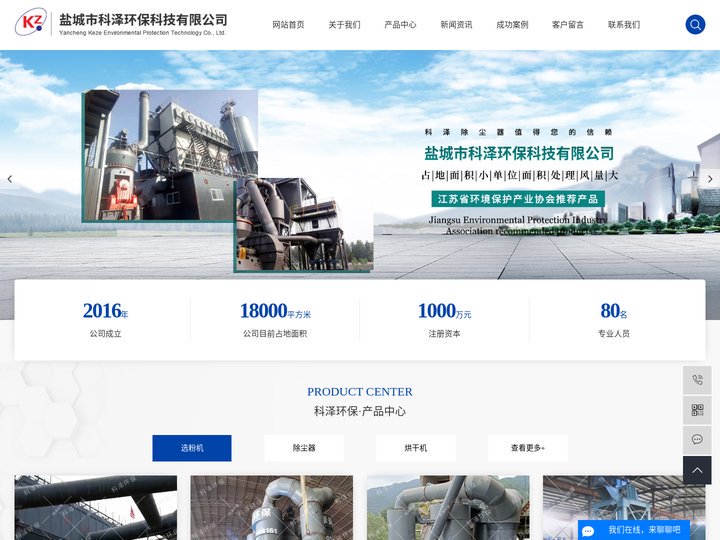The width and height of the screenshot is (720, 540).
Task: Click the blue search icon in header
Action: [x=695, y=24]
